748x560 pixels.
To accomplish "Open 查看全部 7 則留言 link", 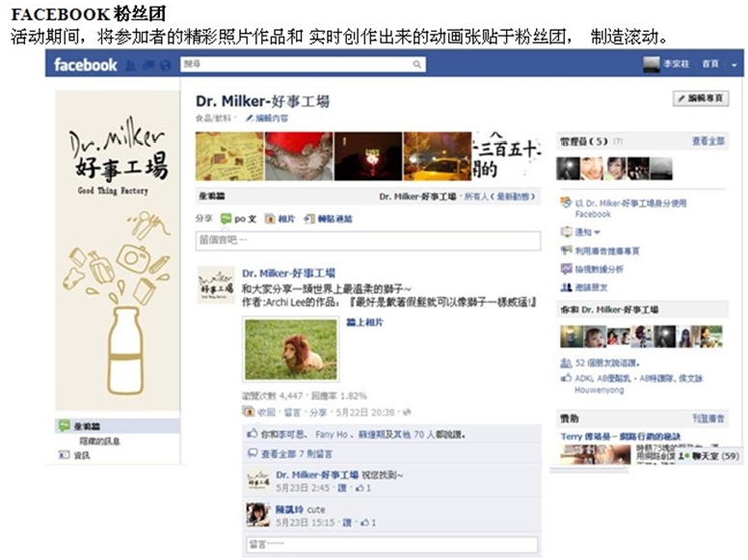I will click(x=290, y=454).
